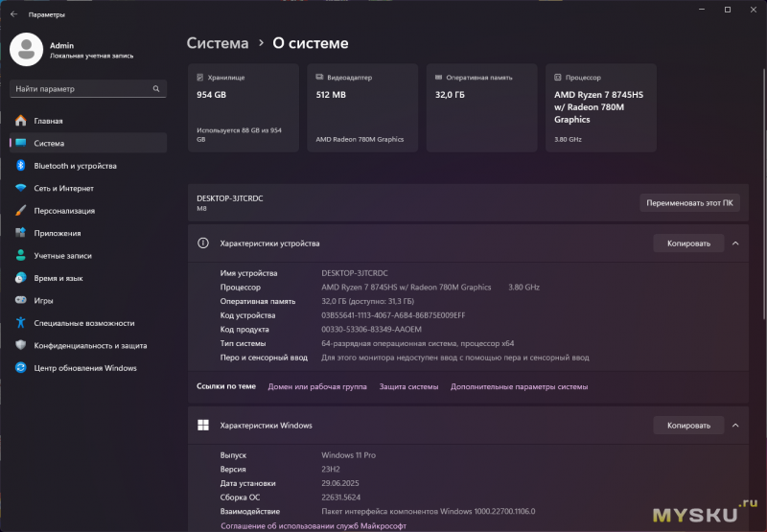767x532 pixels.
Task: Click the Найти параметр search field
Action: 88,88
